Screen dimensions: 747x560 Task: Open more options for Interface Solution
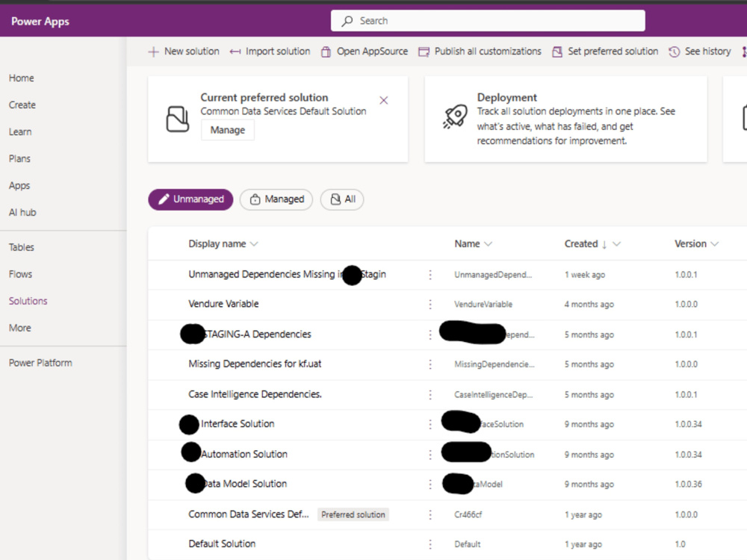point(430,424)
